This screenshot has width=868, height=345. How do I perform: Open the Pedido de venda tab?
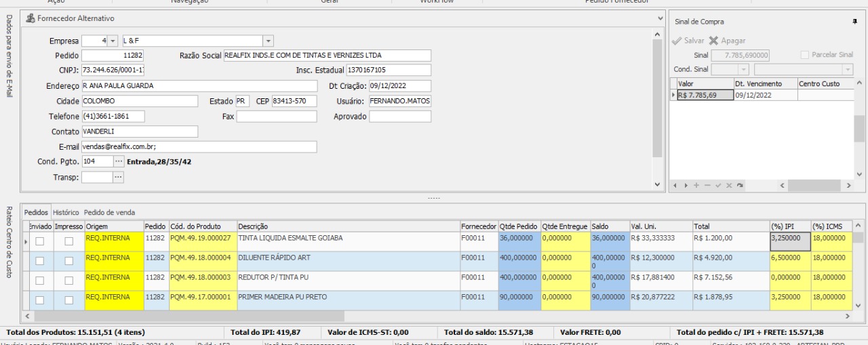coord(109,212)
